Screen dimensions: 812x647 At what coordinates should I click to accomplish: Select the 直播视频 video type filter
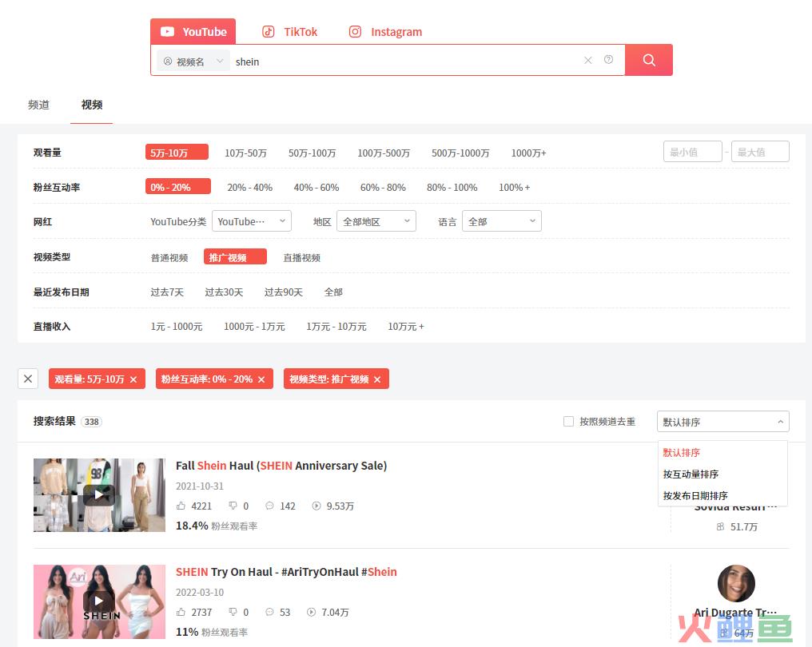pyautogui.click(x=301, y=257)
